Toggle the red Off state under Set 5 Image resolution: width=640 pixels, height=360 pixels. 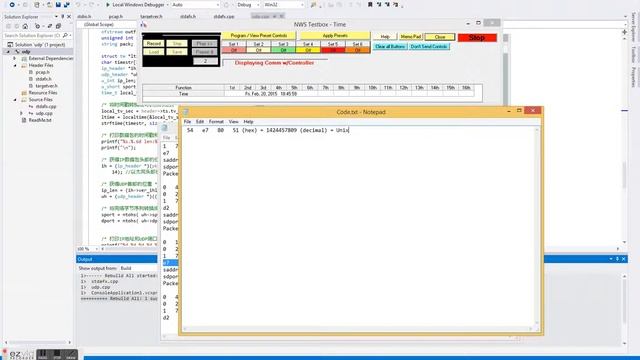[x=333, y=50]
